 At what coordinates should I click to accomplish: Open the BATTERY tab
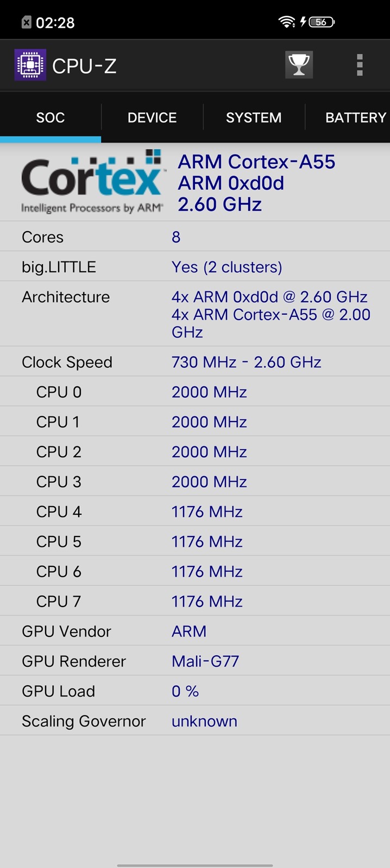(355, 118)
